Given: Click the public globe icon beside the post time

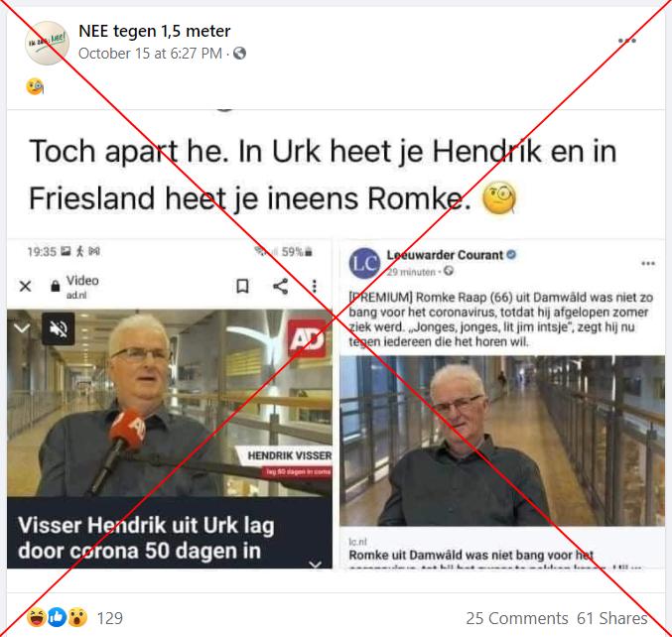Looking at the screenshot, I should pyautogui.click(x=239, y=54).
